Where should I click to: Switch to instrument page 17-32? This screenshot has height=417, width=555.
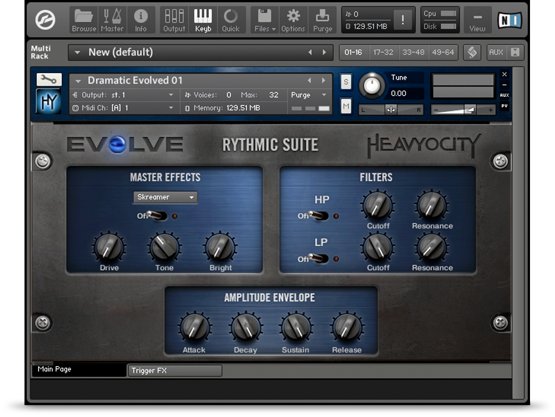pyautogui.click(x=383, y=52)
